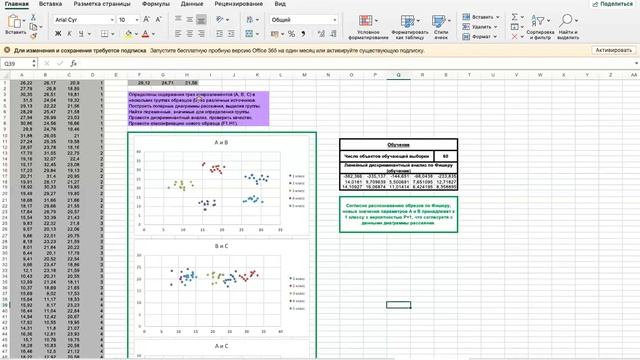Switch to the Разметка страницы tab
The height and width of the screenshot is (360, 640).
[102, 4]
